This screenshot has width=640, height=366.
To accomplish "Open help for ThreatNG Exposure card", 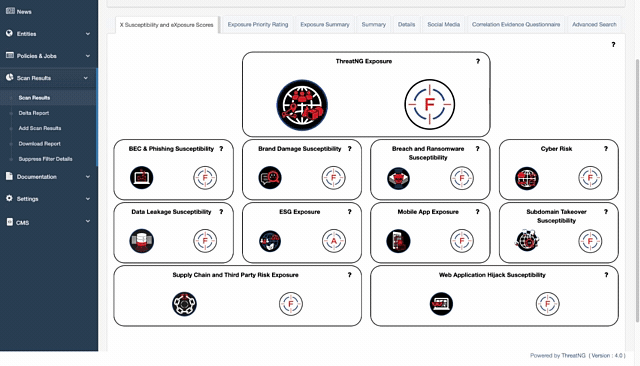I will 478,61.
